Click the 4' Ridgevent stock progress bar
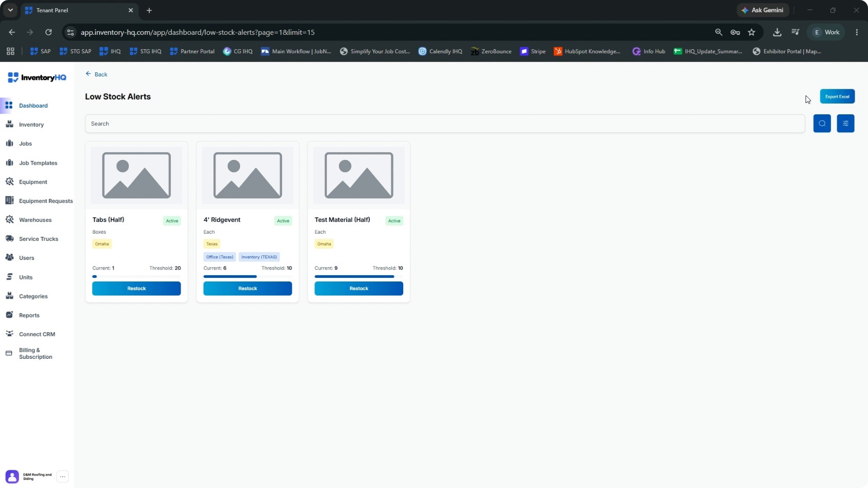The height and width of the screenshot is (488, 868). tap(248, 276)
